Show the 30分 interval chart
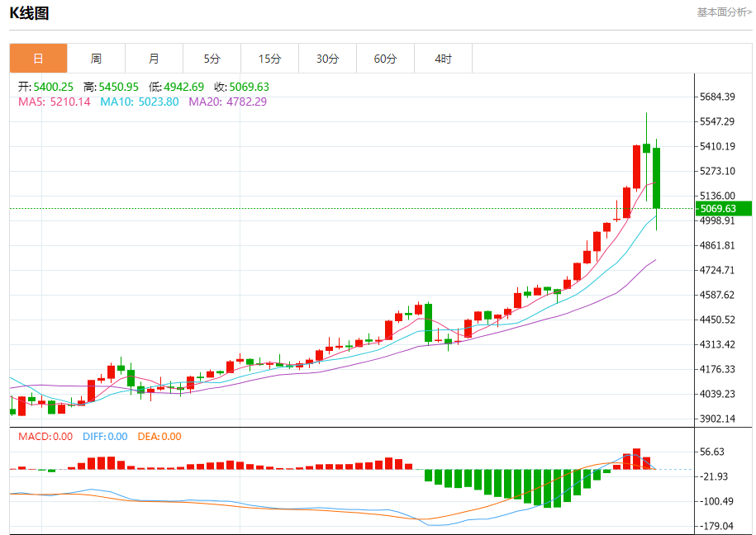This screenshot has height=535, width=756. [x=327, y=59]
